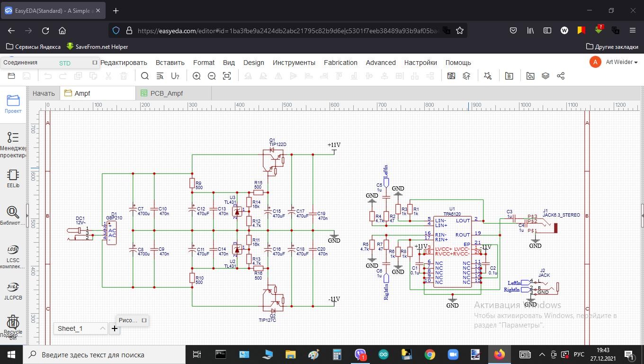
Task: Switch to the Начать start tab
Action: point(44,93)
